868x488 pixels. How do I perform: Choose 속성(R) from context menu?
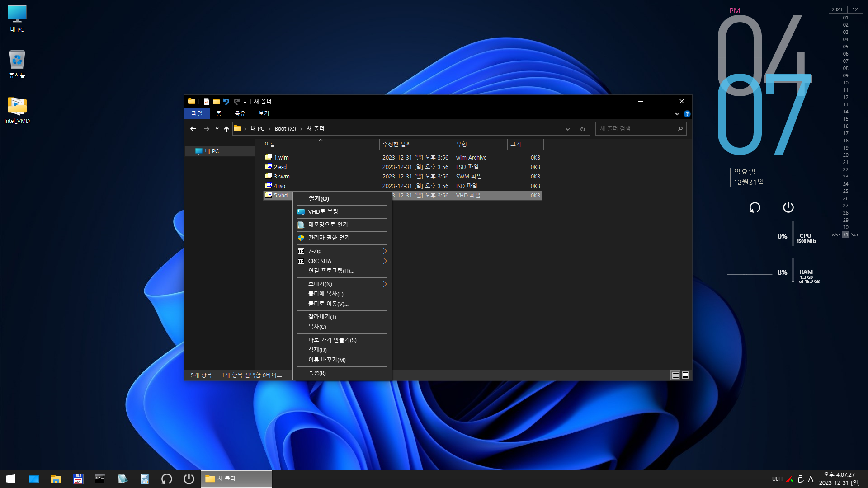tap(342, 373)
